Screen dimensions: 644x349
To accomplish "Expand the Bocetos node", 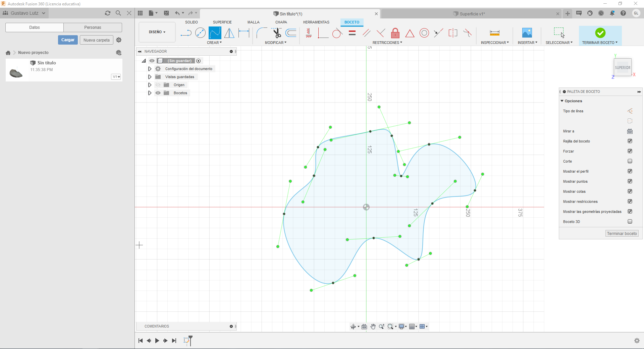I will tap(150, 93).
